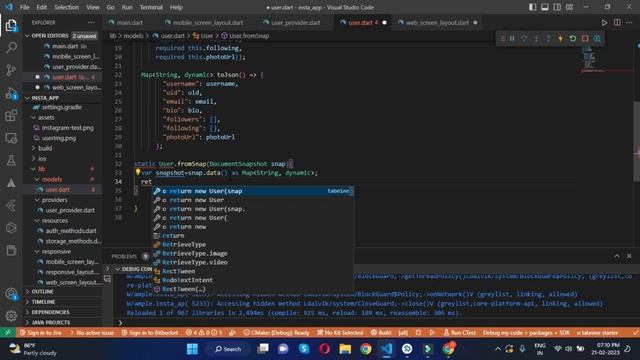Open the Terminal menu
Image resolution: width=640 pixels, height=360 pixels.
click(151, 7)
